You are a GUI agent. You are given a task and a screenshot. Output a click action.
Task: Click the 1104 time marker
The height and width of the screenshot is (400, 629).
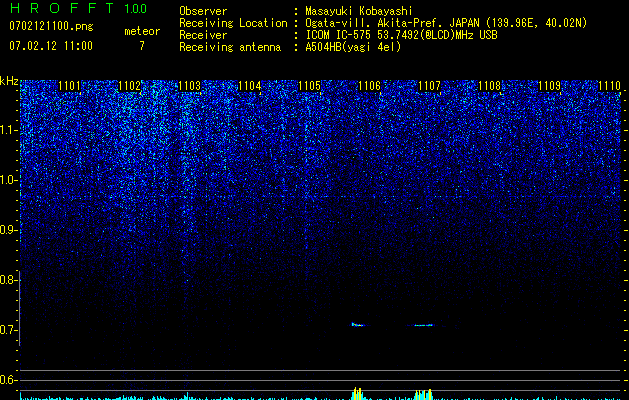click(x=250, y=86)
